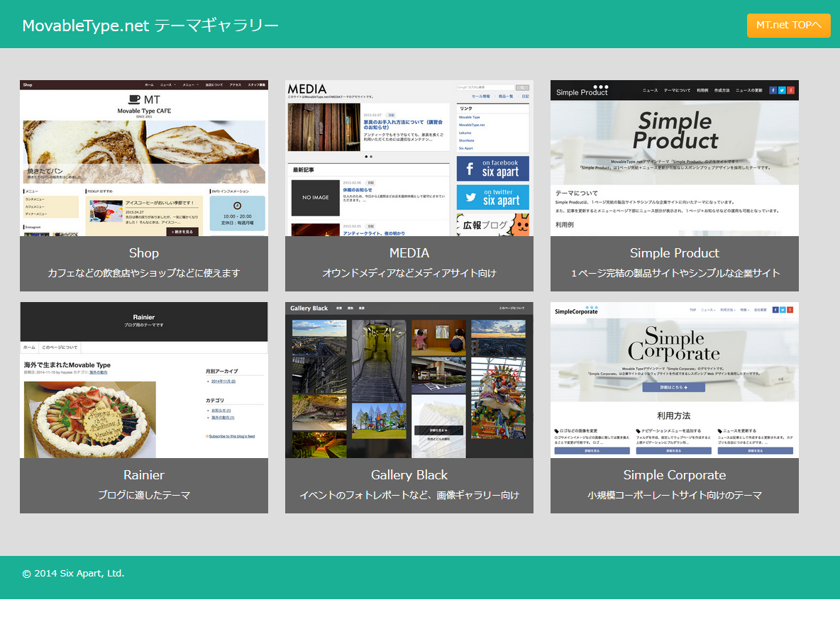Open the Simple Product theme preview thumbnail
The width and height of the screenshot is (840, 624).
(675, 158)
